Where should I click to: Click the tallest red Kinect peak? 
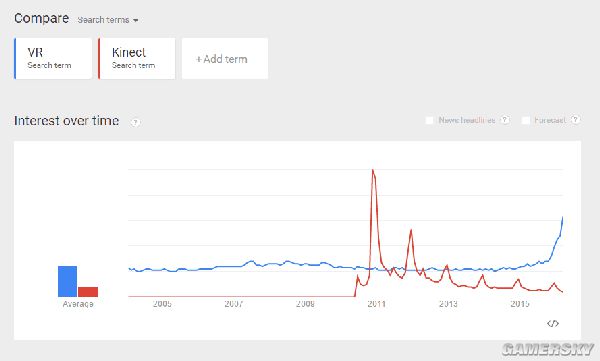(x=373, y=170)
